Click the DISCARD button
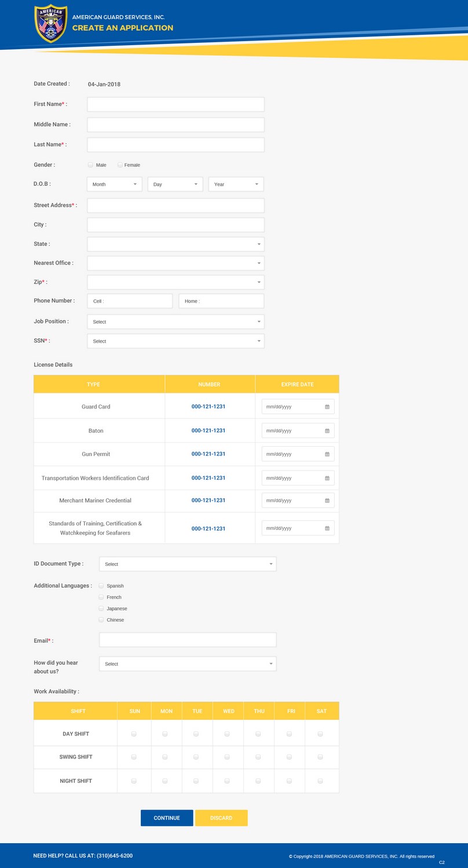Image resolution: width=468 pixels, height=868 pixels. click(221, 818)
